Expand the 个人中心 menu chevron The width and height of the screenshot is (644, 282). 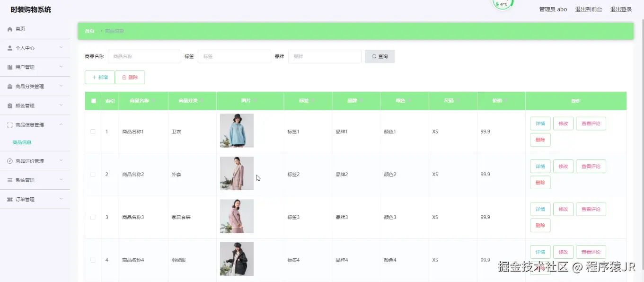(x=61, y=48)
